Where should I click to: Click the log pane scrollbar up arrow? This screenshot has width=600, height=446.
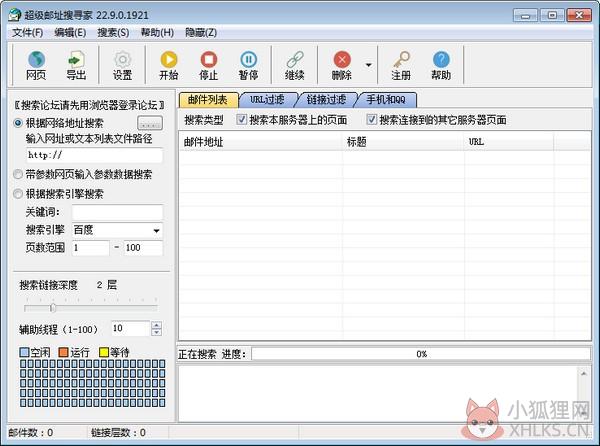(x=584, y=373)
